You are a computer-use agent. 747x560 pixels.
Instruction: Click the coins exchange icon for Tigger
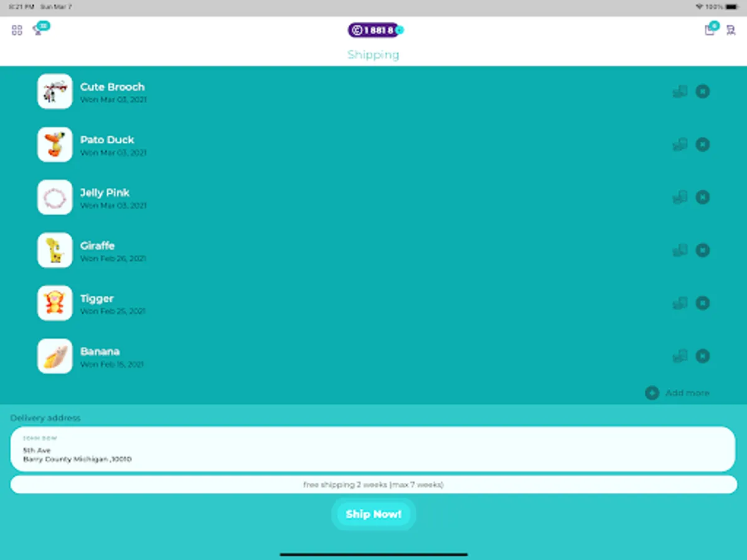click(680, 303)
